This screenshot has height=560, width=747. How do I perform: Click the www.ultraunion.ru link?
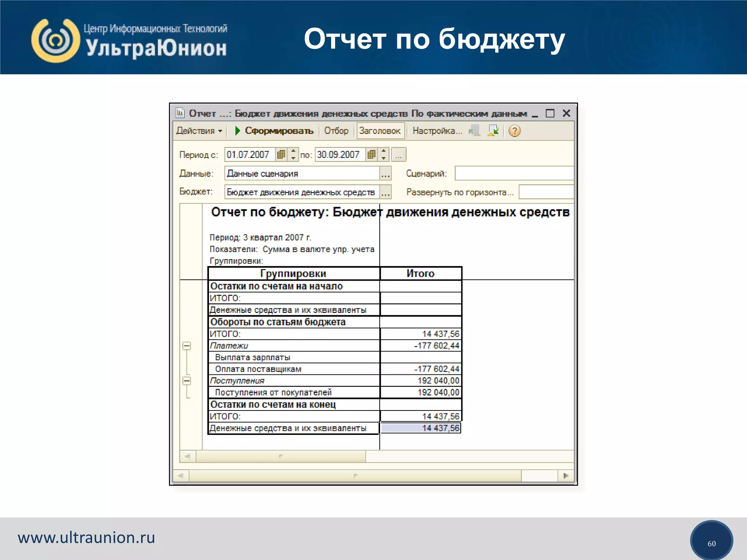86,538
